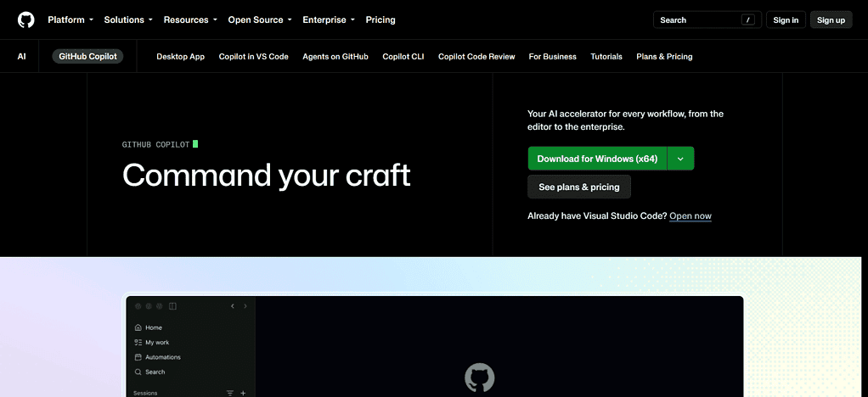The image size is (868, 397).
Task: Click the Sign up button
Action: 831,20
